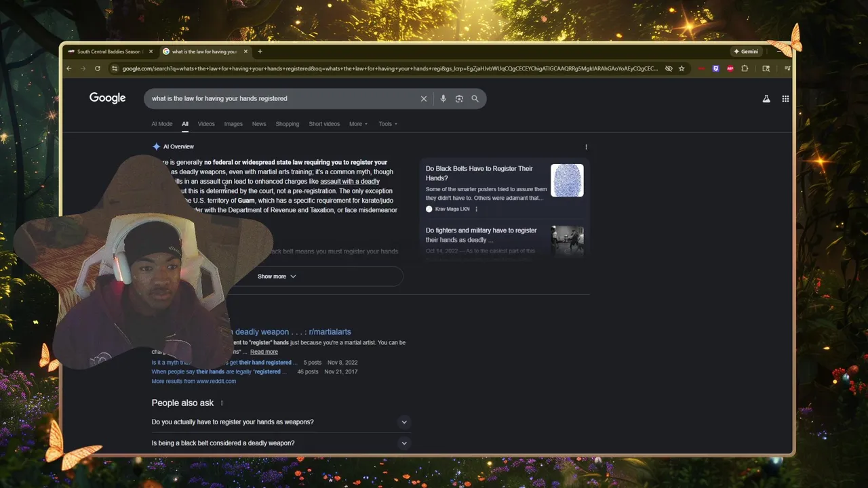This screenshot has height=488, width=868.
Task: Open site information icon in address bar
Action: (x=115, y=68)
